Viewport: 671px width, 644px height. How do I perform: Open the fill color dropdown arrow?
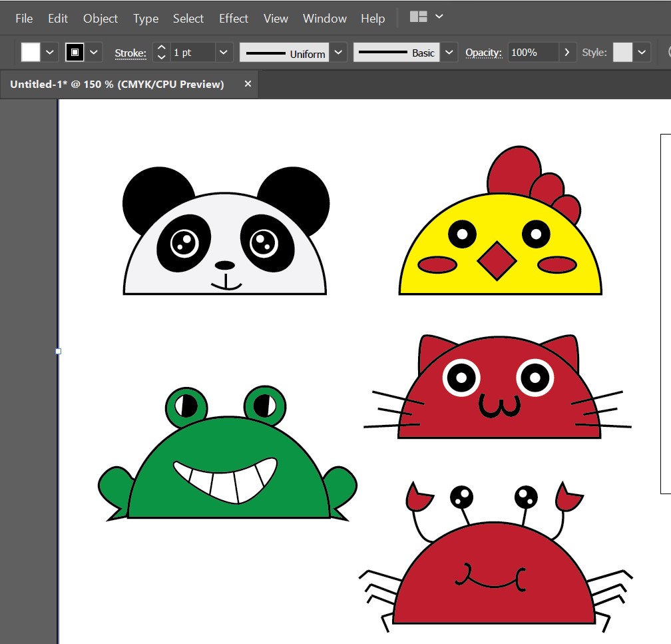pos(50,52)
